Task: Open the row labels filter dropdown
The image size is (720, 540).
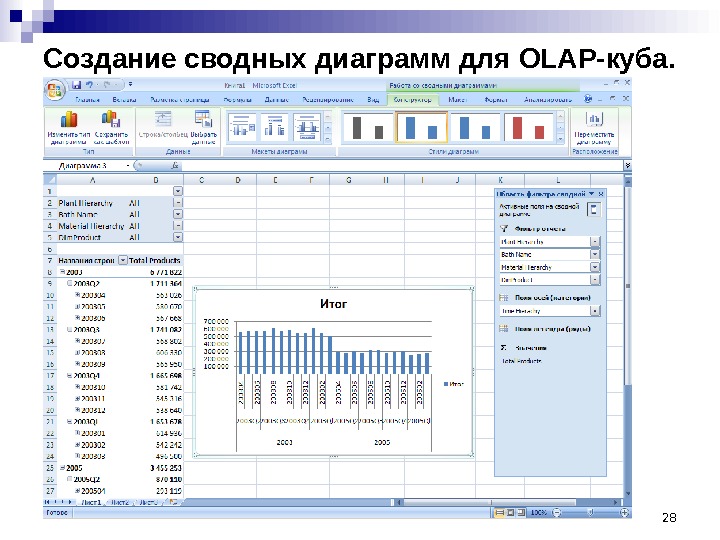Action: [x=123, y=260]
